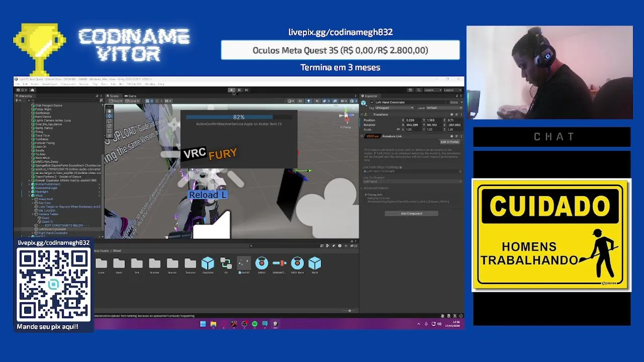This screenshot has height=362, width=644.
Task: Open the Window menu
Action: point(150,84)
